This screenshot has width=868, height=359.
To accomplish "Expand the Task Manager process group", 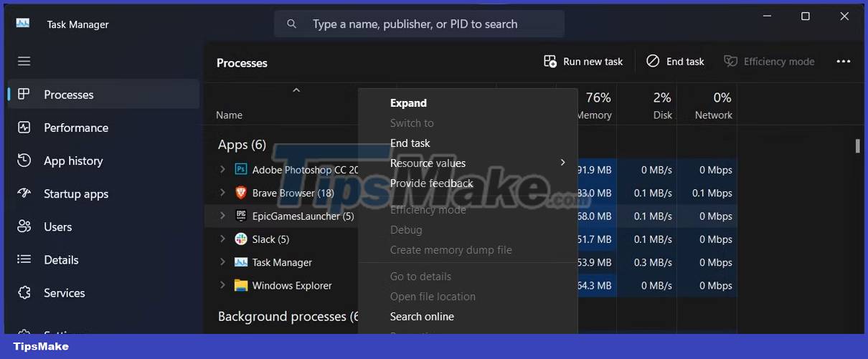I will 222,262.
